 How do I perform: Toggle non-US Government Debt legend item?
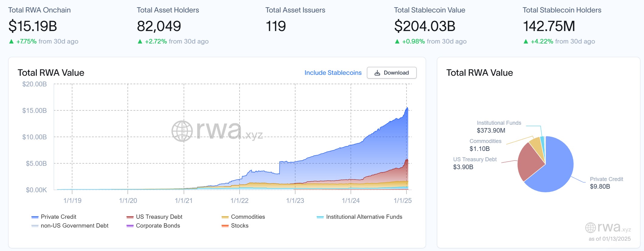[74, 225]
